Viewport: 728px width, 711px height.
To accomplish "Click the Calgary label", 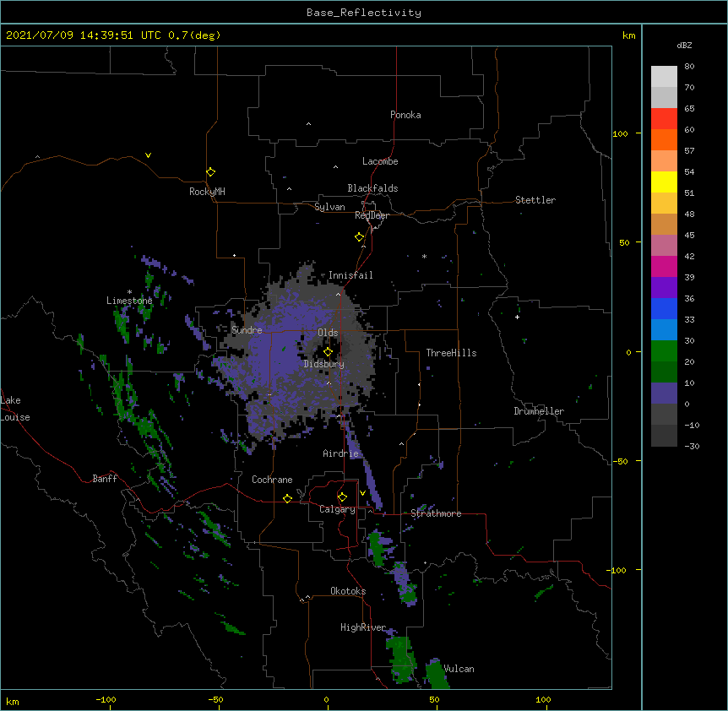I will (337, 509).
